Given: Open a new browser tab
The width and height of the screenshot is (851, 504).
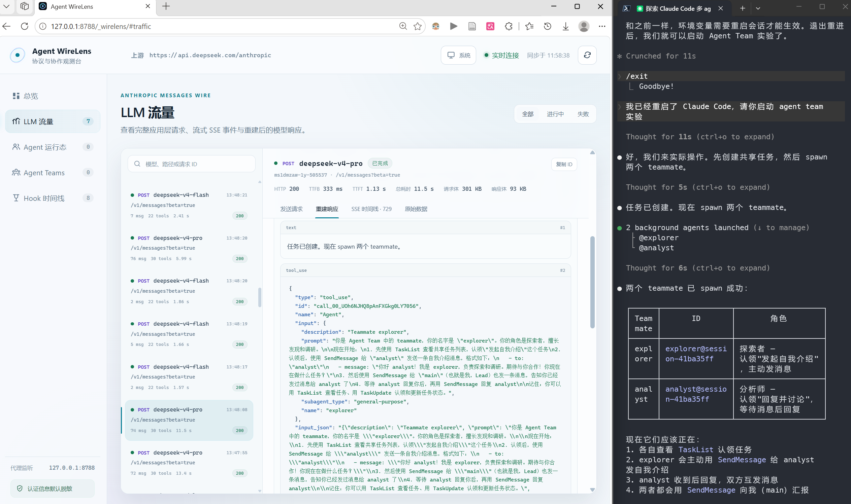Looking at the screenshot, I should [166, 6].
